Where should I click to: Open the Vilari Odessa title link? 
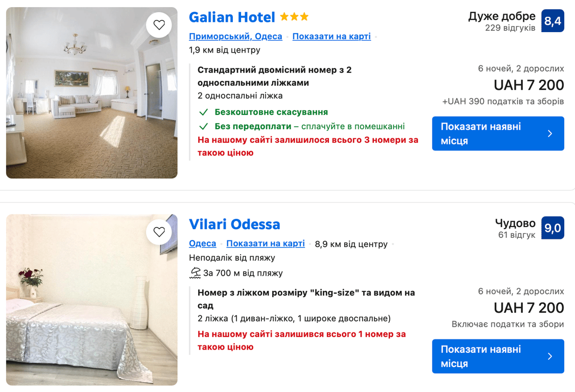pyautogui.click(x=234, y=225)
